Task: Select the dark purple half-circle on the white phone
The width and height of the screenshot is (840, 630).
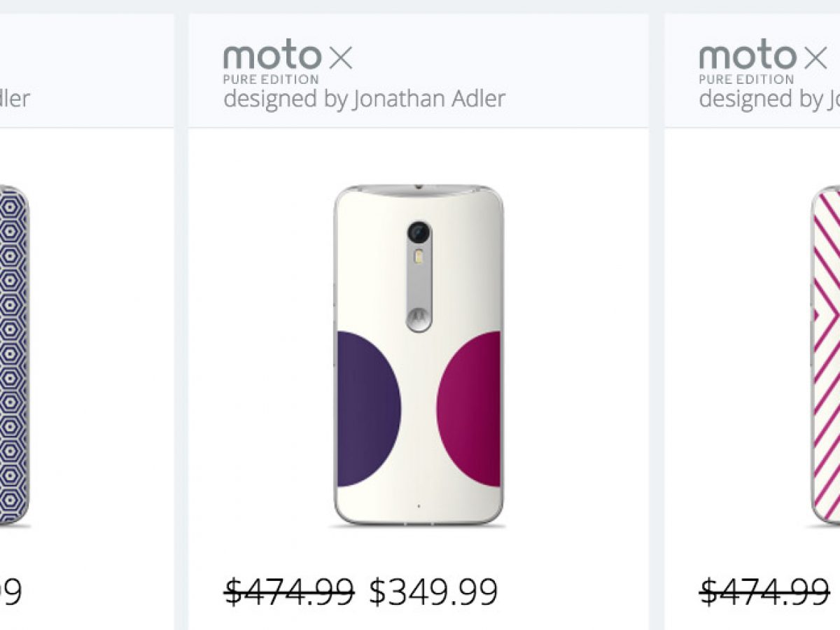Action: pyautogui.click(x=367, y=409)
